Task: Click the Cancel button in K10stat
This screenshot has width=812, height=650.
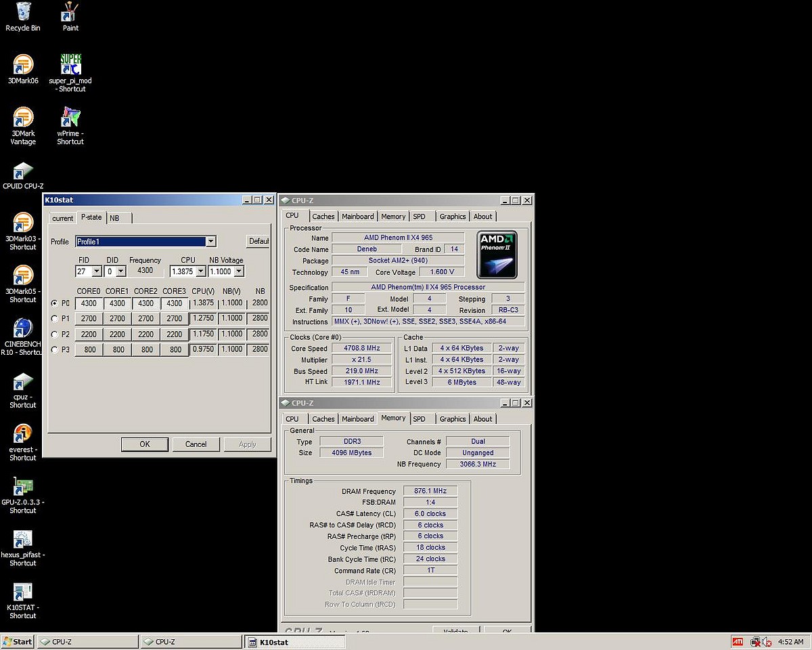Action: 196,444
